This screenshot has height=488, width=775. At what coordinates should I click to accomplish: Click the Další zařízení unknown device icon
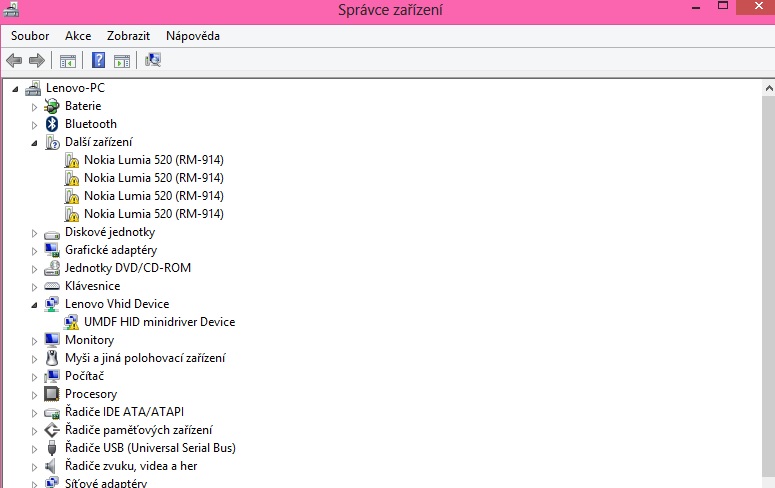52,142
